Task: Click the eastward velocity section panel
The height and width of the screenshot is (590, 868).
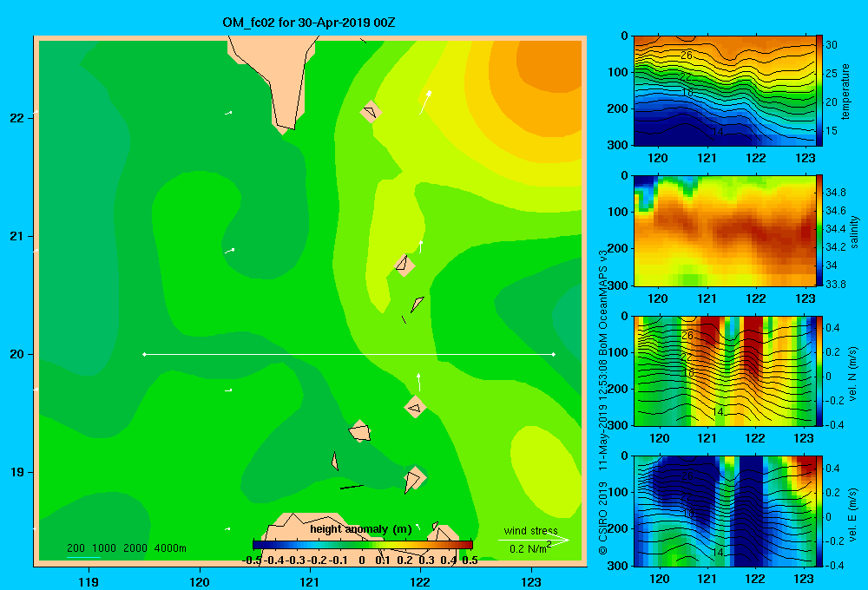Action: tap(725, 511)
